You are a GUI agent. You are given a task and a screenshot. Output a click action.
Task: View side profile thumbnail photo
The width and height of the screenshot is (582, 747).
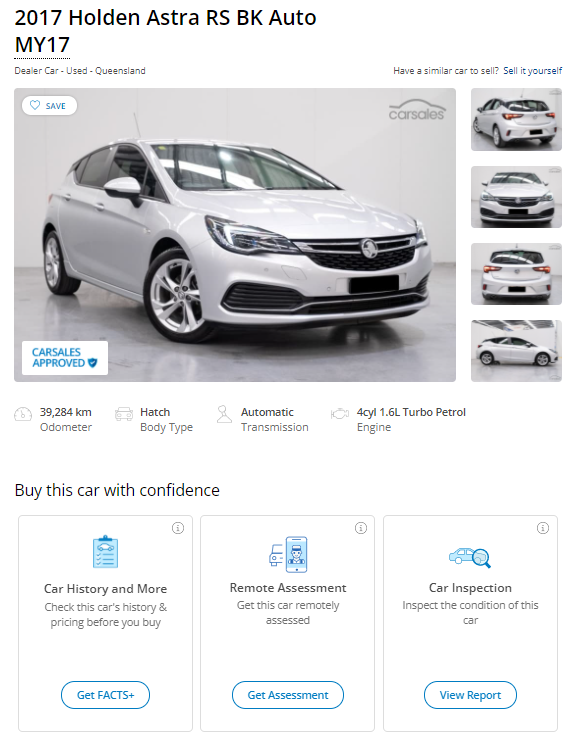point(516,351)
